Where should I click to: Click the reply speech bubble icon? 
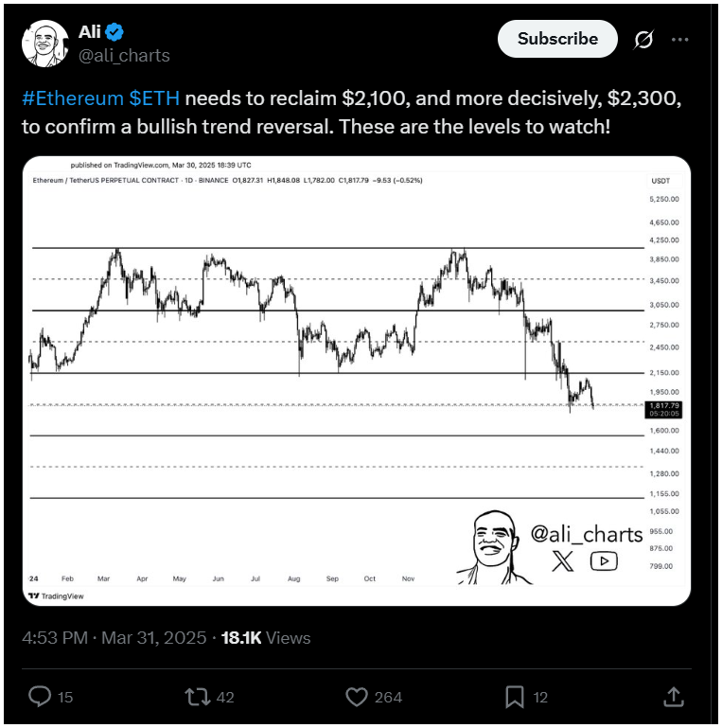pyautogui.click(x=40, y=697)
